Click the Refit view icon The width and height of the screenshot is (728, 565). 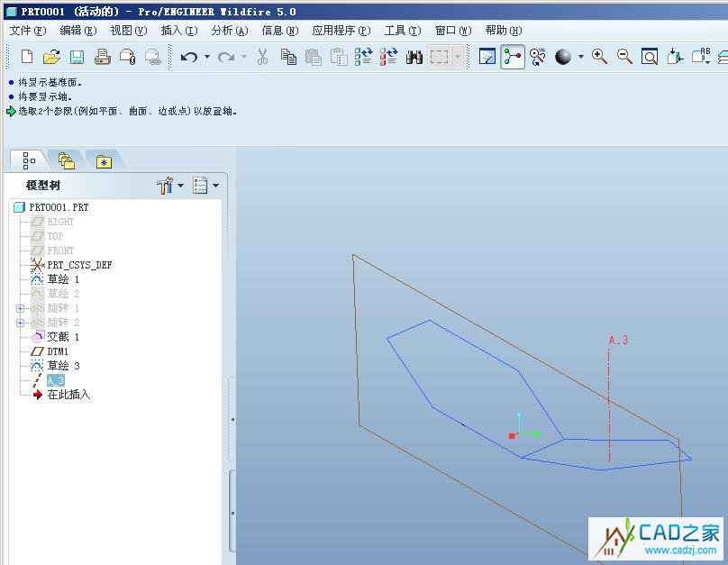[650, 57]
